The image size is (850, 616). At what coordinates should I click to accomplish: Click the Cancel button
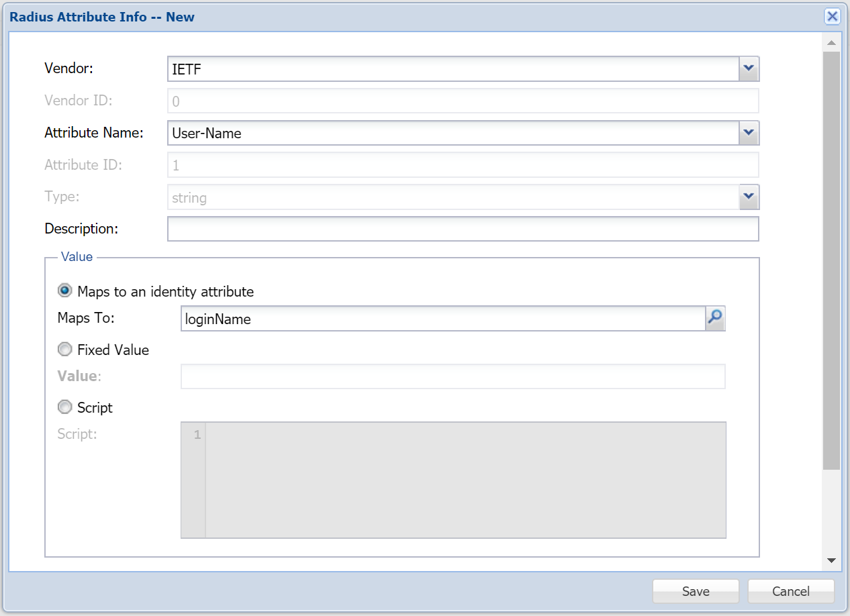[x=791, y=591]
